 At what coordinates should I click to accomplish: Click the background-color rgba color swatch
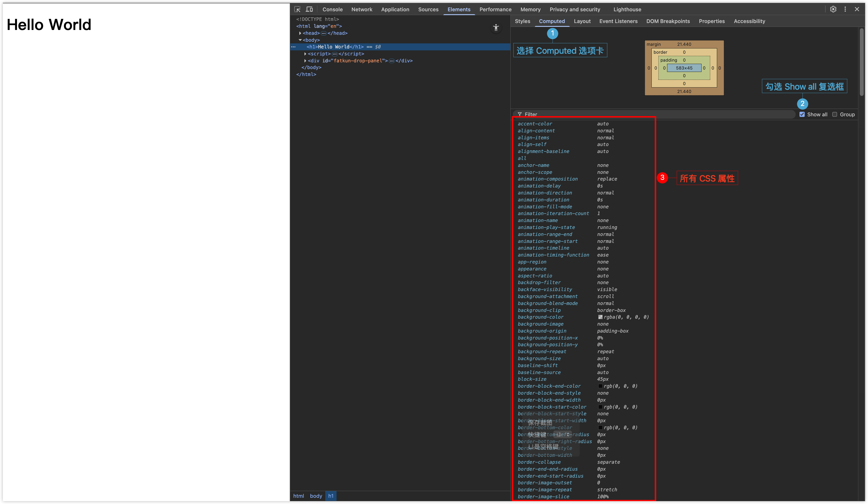pyautogui.click(x=600, y=317)
